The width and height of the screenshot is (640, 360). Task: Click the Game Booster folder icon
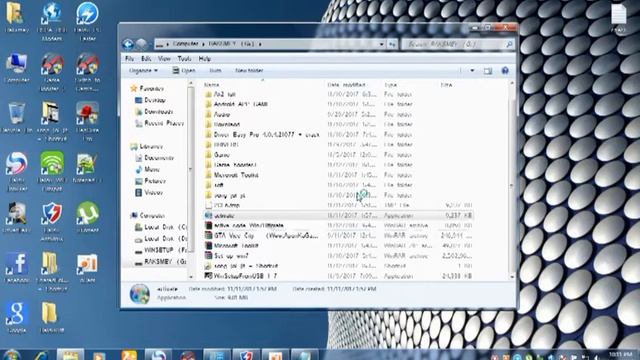point(209,165)
